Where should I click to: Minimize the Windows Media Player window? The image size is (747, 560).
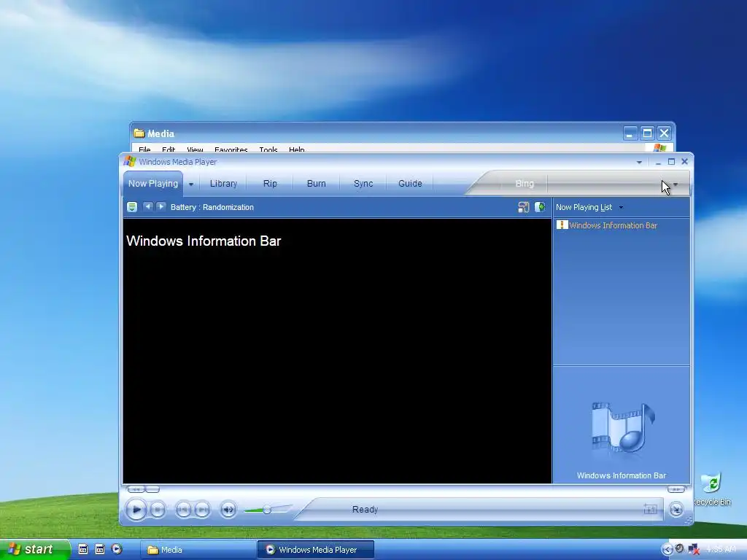tap(658, 163)
